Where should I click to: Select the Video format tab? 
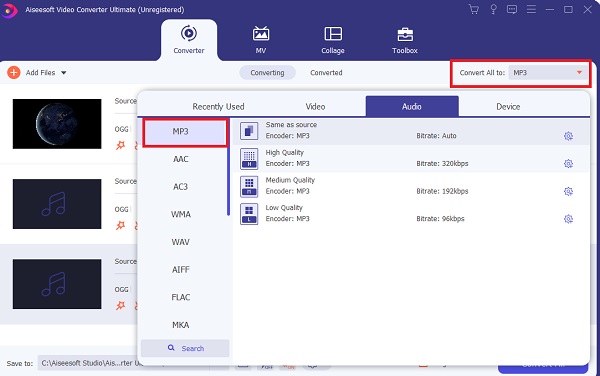pyautogui.click(x=315, y=106)
